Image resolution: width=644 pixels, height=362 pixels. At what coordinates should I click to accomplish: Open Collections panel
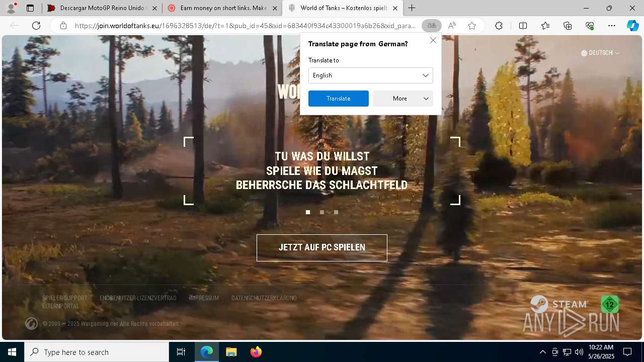[x=568, y=26]
